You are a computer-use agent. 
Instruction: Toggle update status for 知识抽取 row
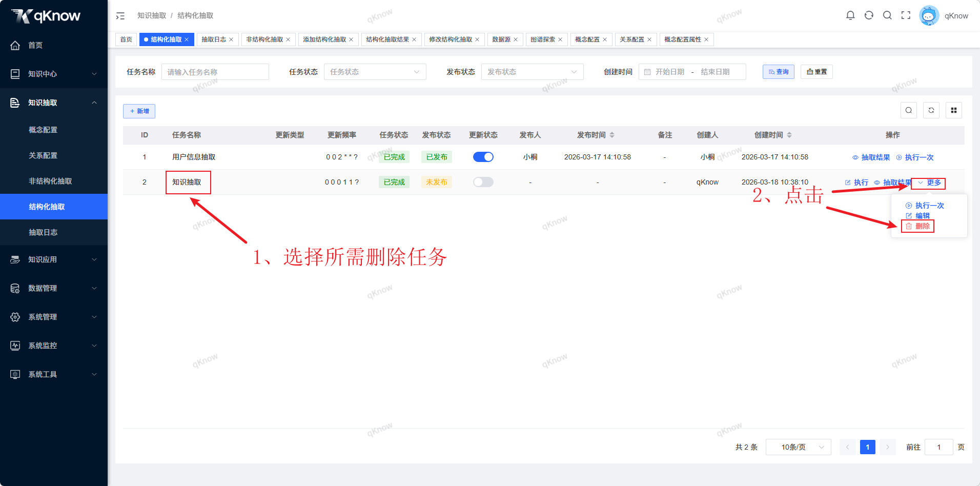tap(483, 182)
